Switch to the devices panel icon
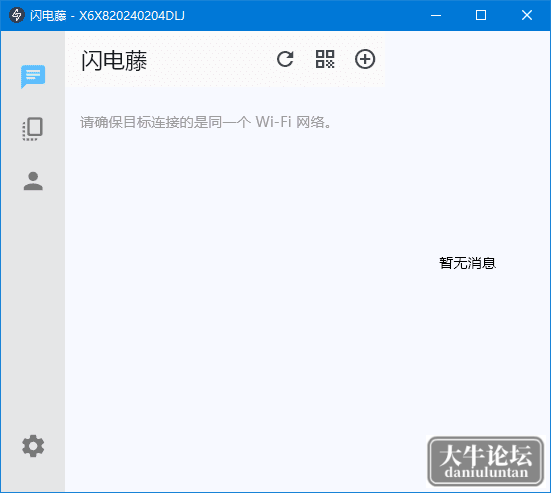The image size is (551, 493). tap(33, 129)
